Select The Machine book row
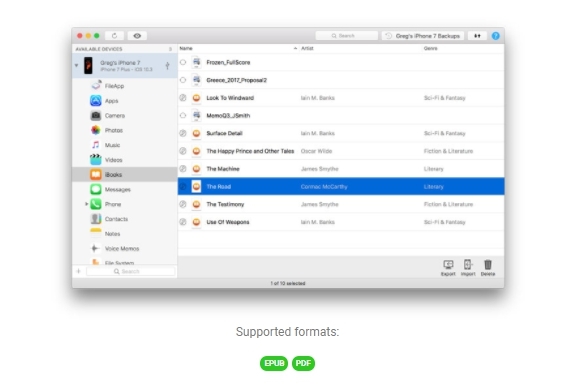The width and height of the screenshot is (582, 387). pyautogui.click(x=341, y=169)
